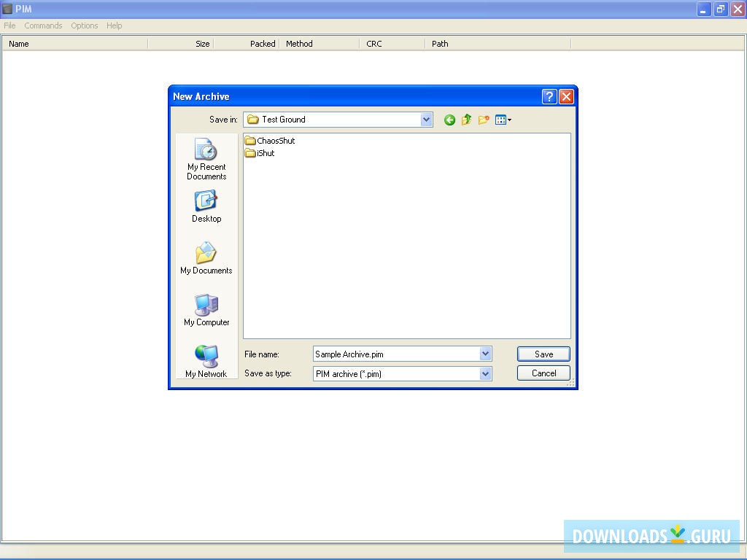Image resolution: width=747 pixels, height=560 pixels.
Task: Create a new folder in Test Ground
Action: (484, 120)
